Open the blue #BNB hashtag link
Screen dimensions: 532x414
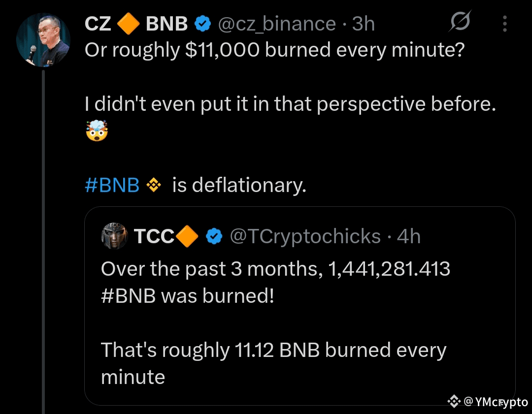[112, 185]
